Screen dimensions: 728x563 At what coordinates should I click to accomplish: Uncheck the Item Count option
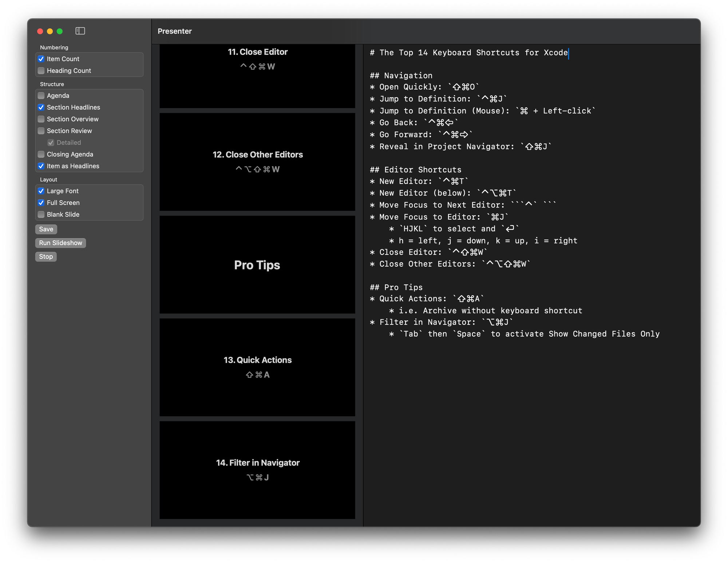click(41, 59)
